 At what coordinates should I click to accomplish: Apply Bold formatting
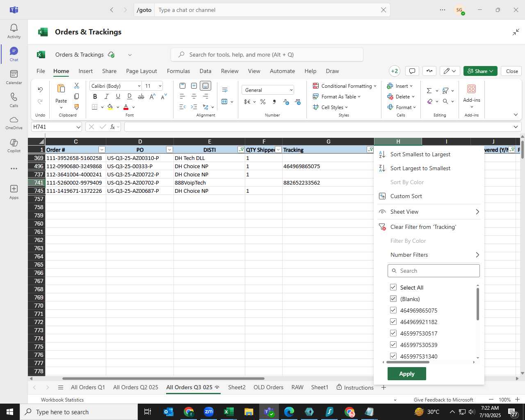(x=95, y=96)
